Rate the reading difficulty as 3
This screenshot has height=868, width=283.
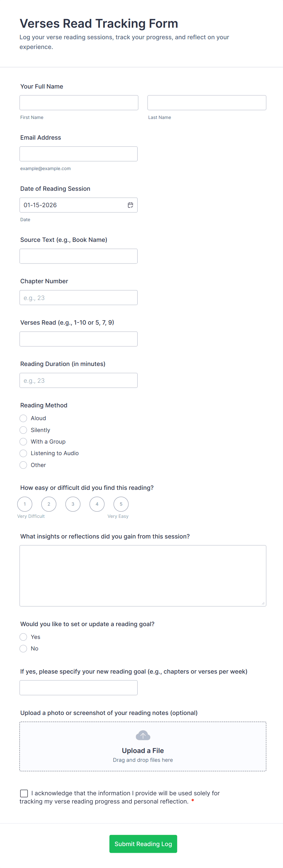pos(73,504)
